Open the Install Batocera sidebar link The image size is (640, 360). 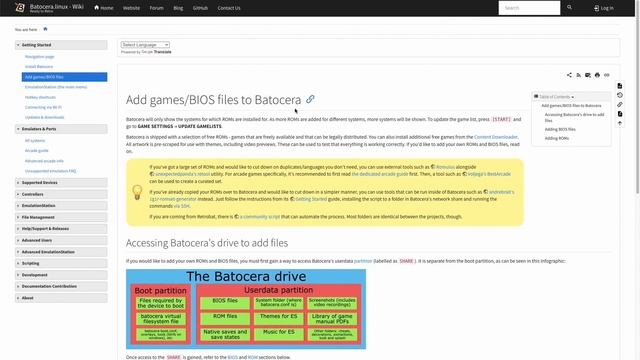[39, 67]
